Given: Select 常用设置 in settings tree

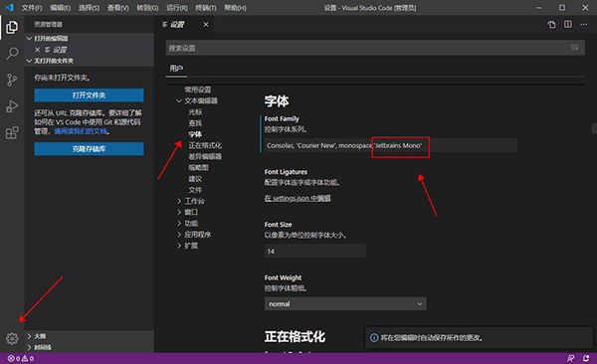Looking at the screenshot, I should pyautogui.click(x=198, y=90).
